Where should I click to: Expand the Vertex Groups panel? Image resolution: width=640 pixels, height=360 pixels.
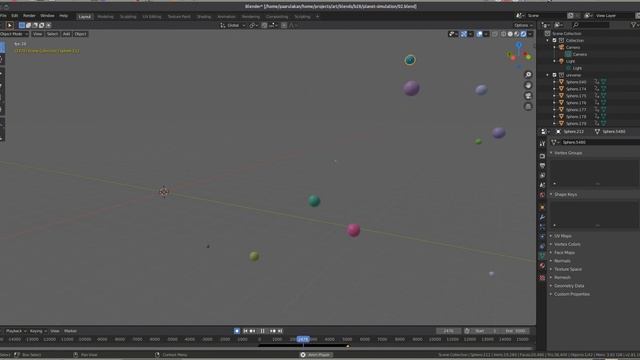[568, 153]
